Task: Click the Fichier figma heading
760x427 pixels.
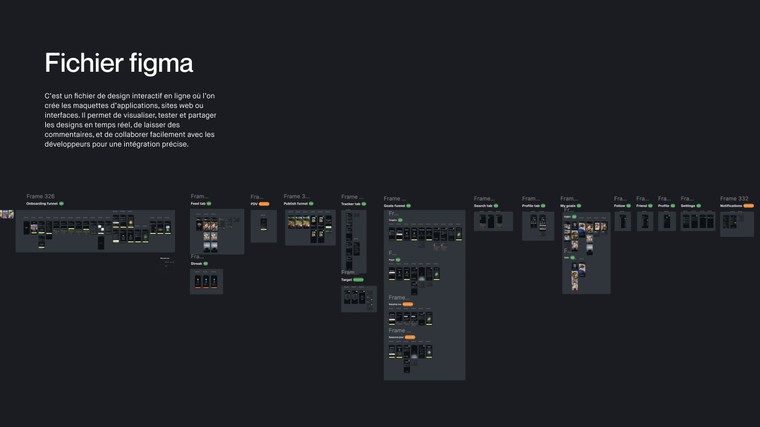Action: tap(119, 63)
